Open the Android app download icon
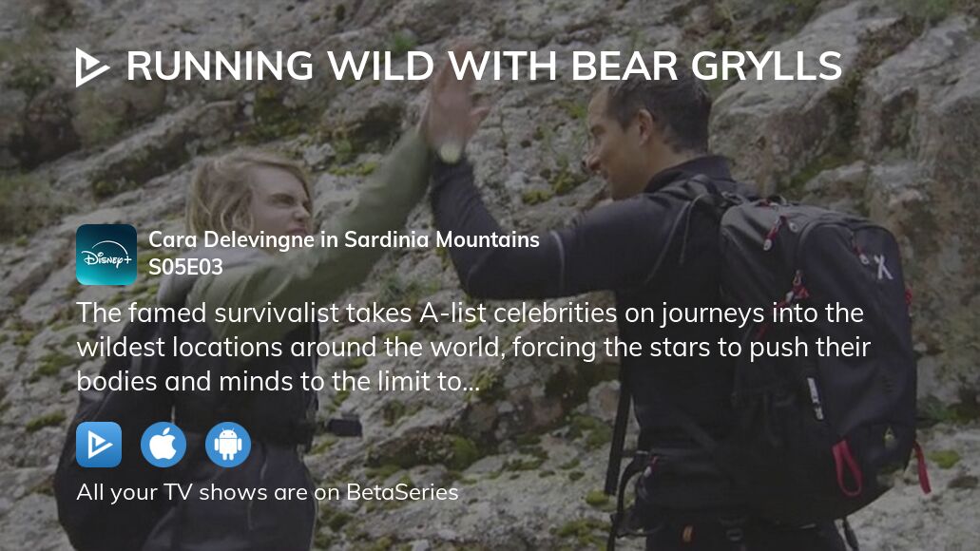This screenshot has height=551, width=980. (228, 445)
